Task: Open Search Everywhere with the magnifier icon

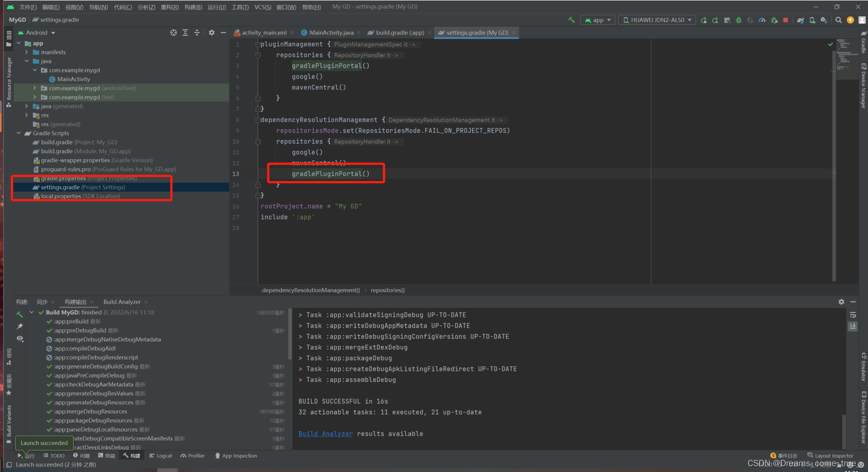Action: [x=838, y=20]
